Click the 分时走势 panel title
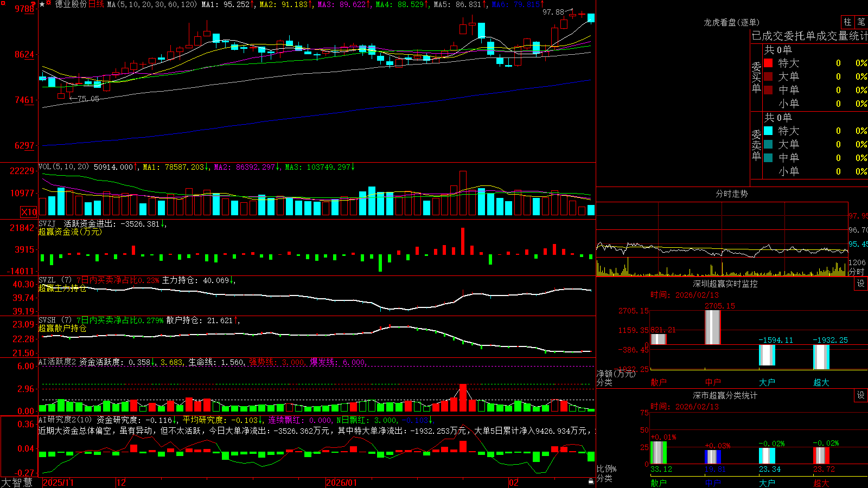 pos(731,194)
